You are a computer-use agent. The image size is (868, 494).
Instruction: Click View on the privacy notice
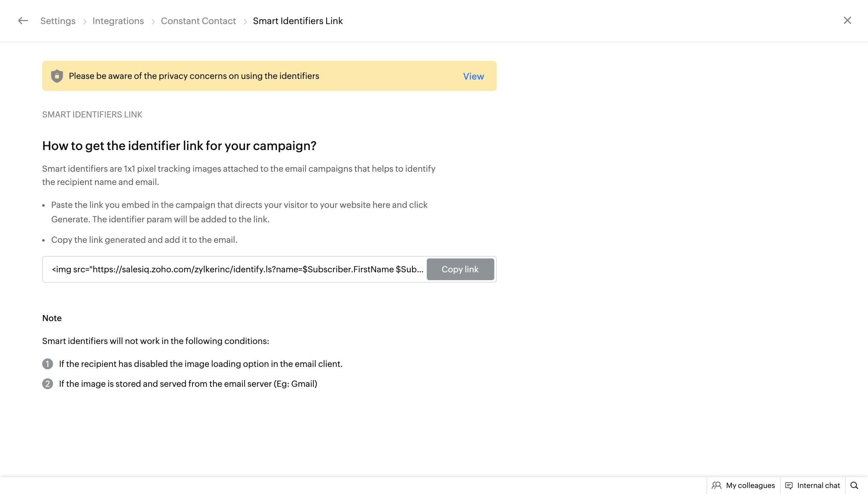[x=473, y=76]
